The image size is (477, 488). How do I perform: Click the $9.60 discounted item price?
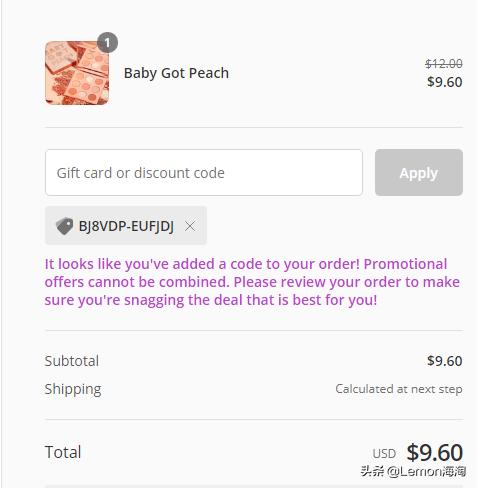click(445, 82)
